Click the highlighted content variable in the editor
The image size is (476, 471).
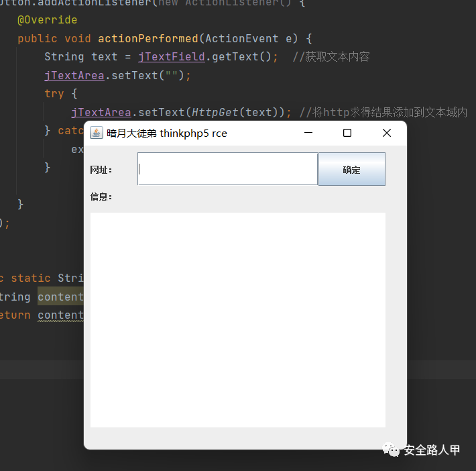tap(60, 297)
